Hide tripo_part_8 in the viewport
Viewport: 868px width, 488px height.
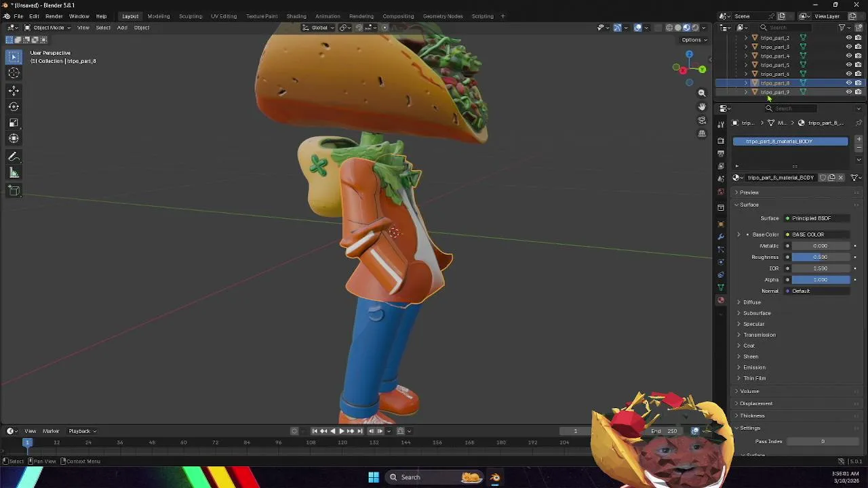[x=848, y=83]
